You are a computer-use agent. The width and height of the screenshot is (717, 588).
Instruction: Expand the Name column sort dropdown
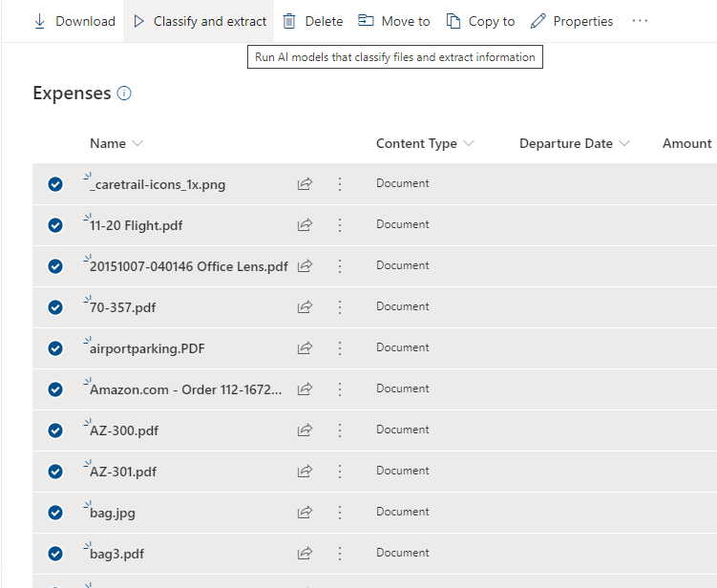pos(137,143)
